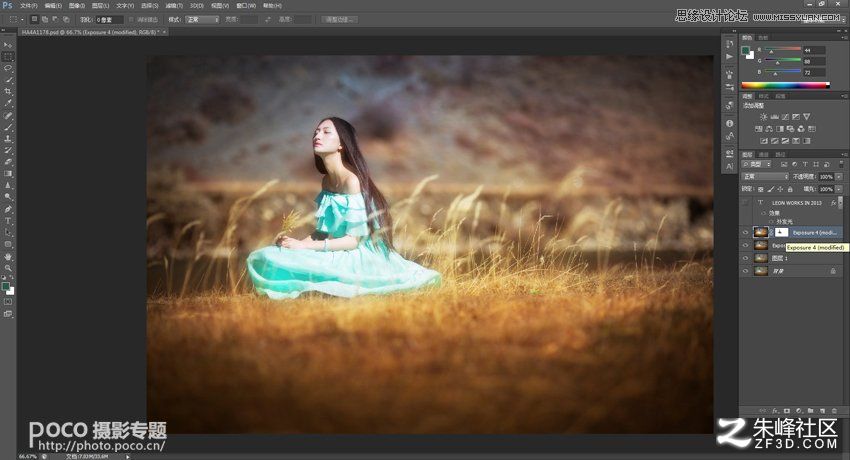The height and width of the screenshot is (460, 850).
Task: Open the 样式 style dropdown in options bar
Action: [202, 20]
